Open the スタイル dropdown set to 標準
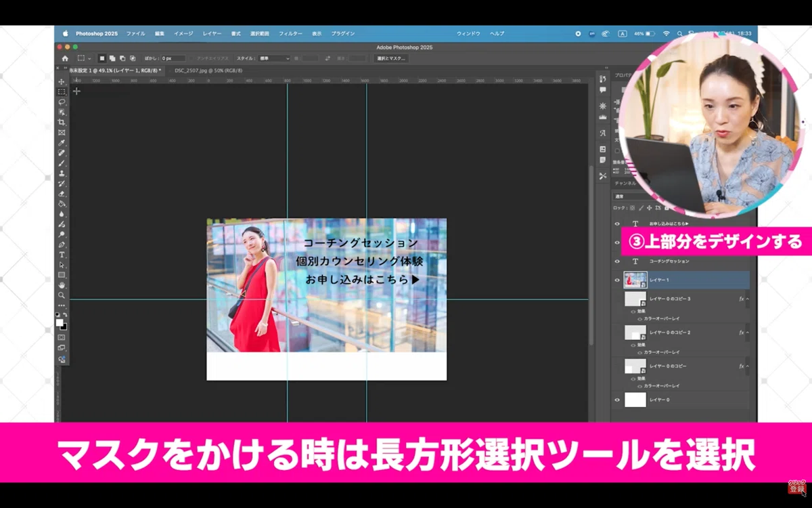This screenshot has height=508, width=812. pos(274,58)
